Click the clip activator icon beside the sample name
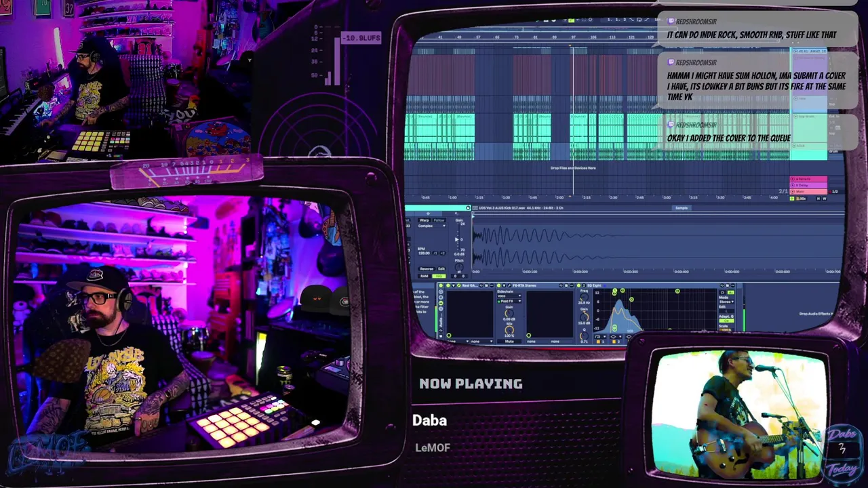Image resolution: width=868 pixels, height=488 pixels. click(x=468, y=208)
